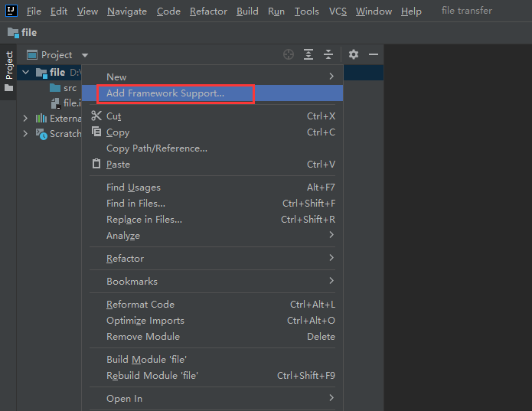Open the Project view dropdown arrow
The width and height of the screenshot is (532, 411).
pos(85,55)
